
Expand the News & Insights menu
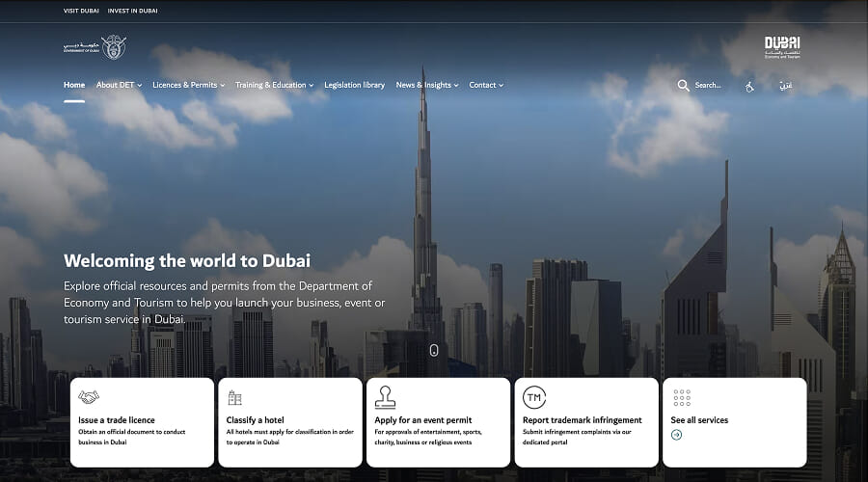click(427, 85)
